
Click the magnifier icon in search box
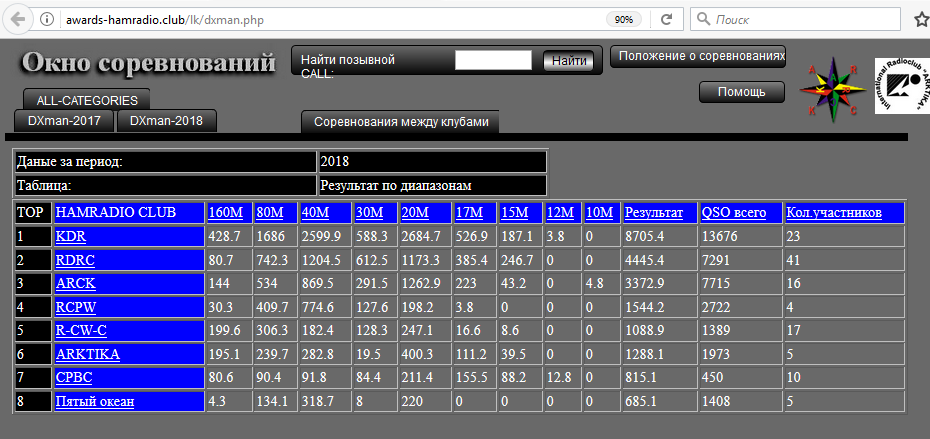(x=703, y=19)
